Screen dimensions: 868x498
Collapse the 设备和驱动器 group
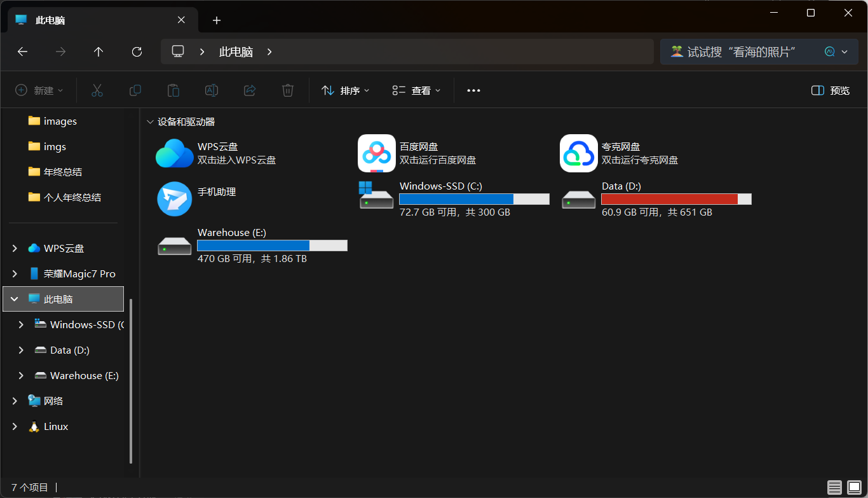tap(150, 121)
